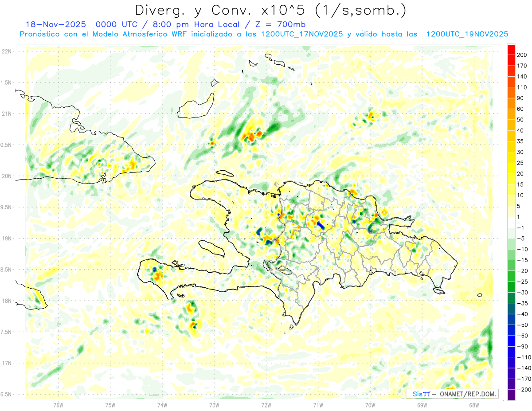Image resolution: width=532 pixels, height=411 pixels.
Task: Click the -30 value on color scale
Action: 522,292
